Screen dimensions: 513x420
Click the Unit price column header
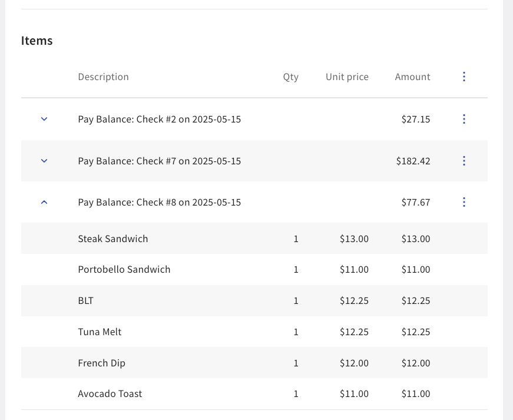tap(347, 77)
